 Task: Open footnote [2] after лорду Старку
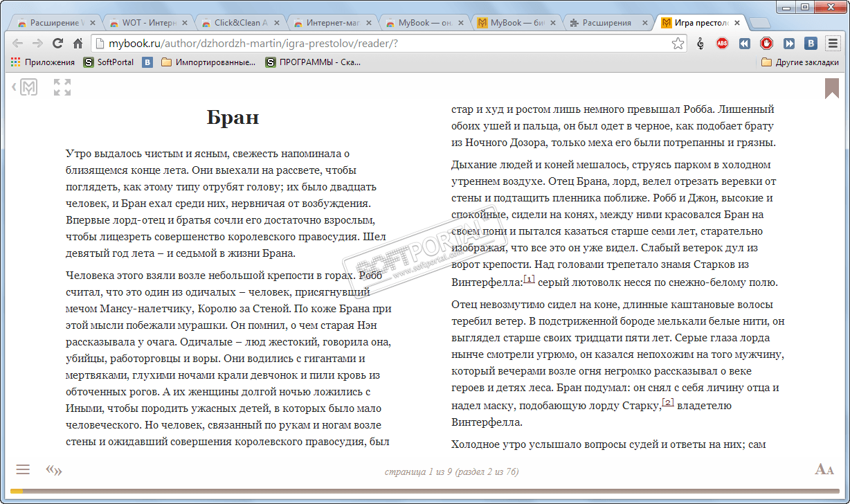pyautogui.click(x=668, y=402)
